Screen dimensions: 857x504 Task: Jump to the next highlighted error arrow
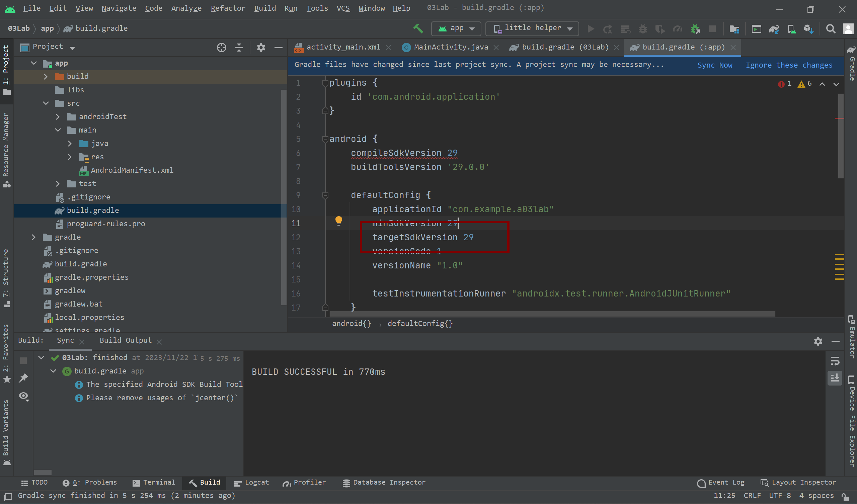(x=836, y=84)
